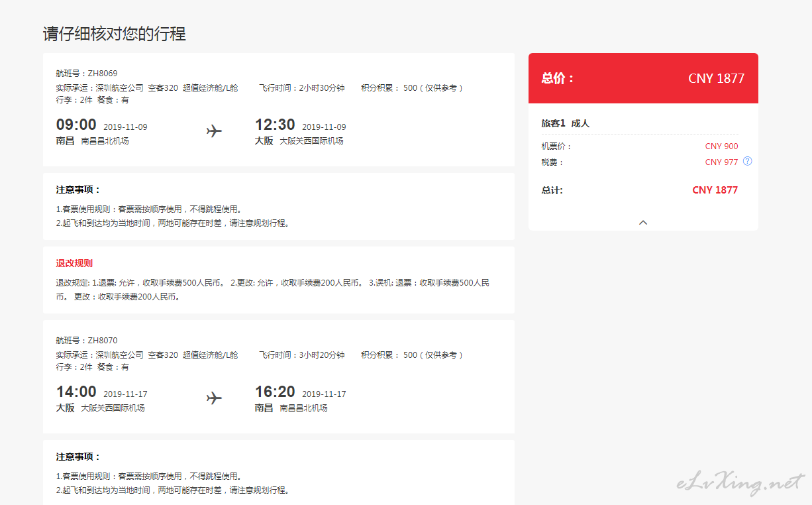Image resolution: width=812 pixels, height=505 pixels.
Task: Click 机票价： label in price panel
Action: [556, 146]
